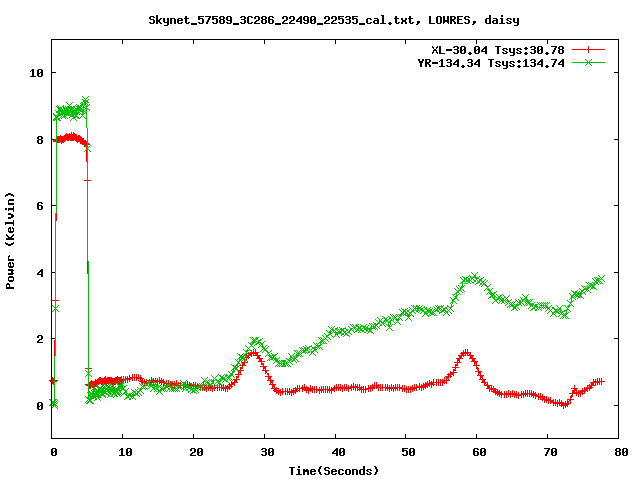
Task: Click x-axis tick label 80
Action: 621,452
